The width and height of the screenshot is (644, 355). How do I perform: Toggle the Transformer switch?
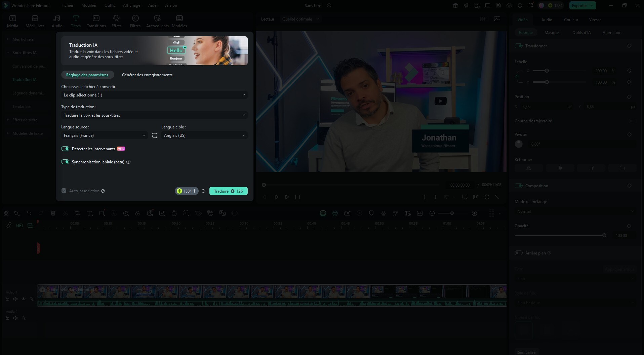point(519,46)
